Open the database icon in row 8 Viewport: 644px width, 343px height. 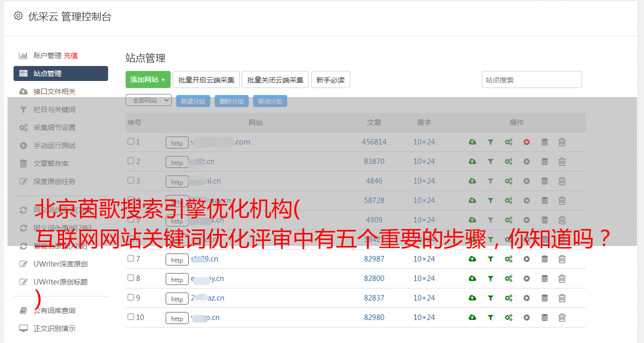(x=544, y=278)
